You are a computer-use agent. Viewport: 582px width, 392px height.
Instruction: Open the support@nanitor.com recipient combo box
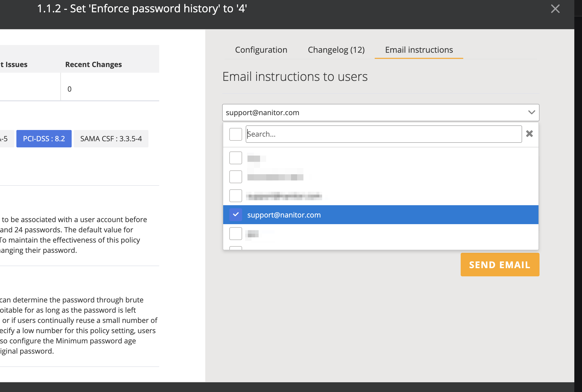(374, 113)
